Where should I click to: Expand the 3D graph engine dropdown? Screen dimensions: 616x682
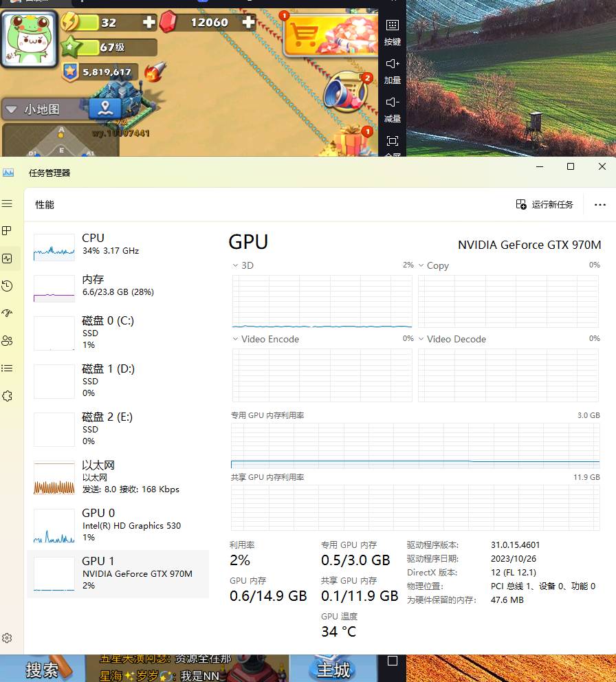tap(236, 265)
